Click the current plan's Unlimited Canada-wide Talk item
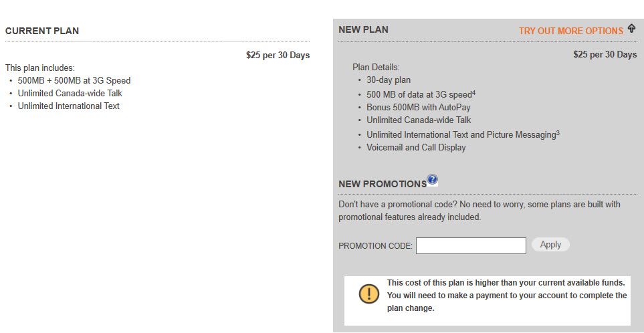 70,93
